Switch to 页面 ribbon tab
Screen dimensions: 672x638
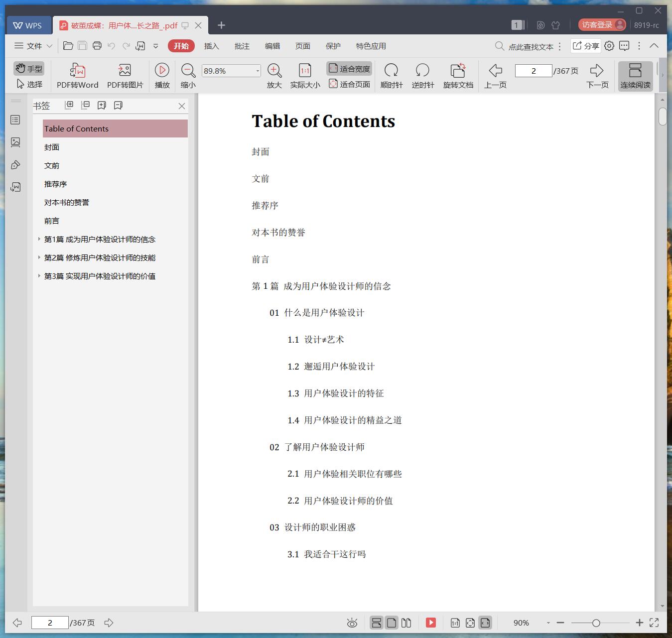[302, 46]
